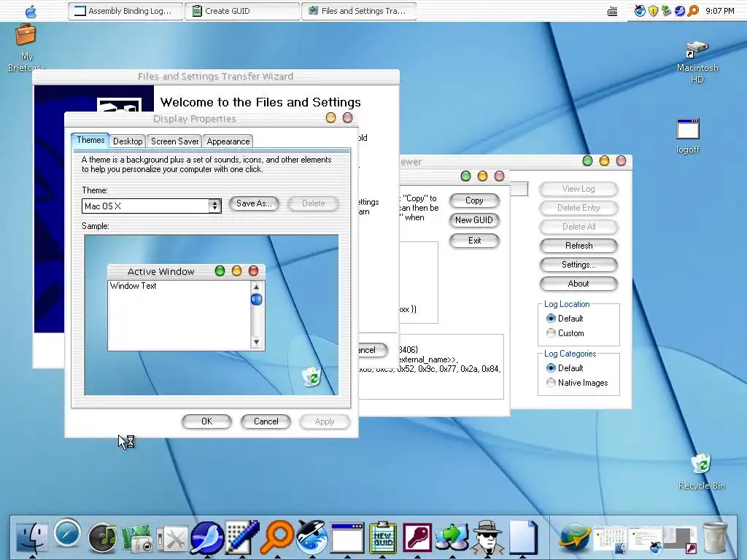Open Settings in the log viewer window
This screenshot has width=747, height=560.
pyautogui.click(x=578, y=265)
